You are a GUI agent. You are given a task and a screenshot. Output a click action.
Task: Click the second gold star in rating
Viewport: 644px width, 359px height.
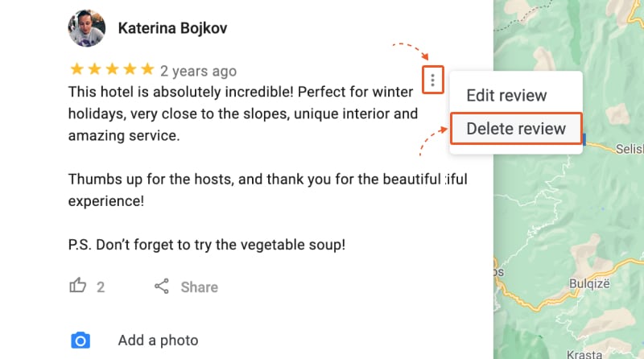coord(94,70)
